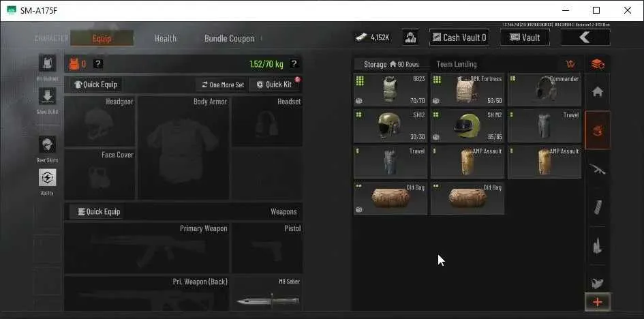644x319 pixels.
Task: Select the rifle weapons category icon
Action: click(x=598, y=169)
